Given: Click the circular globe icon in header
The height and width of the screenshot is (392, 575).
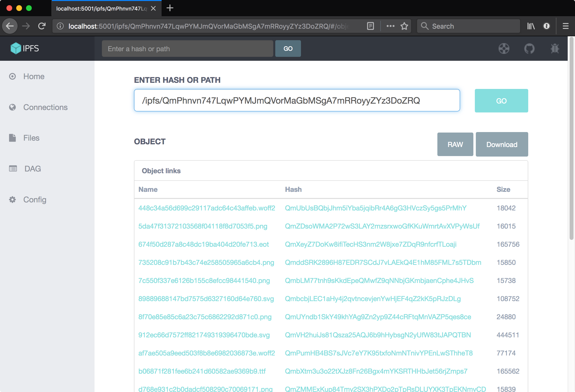Looking at the screenshot, I should coord(504,49).
